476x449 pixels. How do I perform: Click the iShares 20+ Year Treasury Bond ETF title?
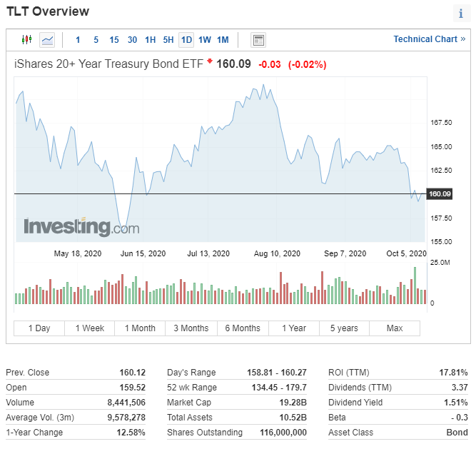click(108, 64)
